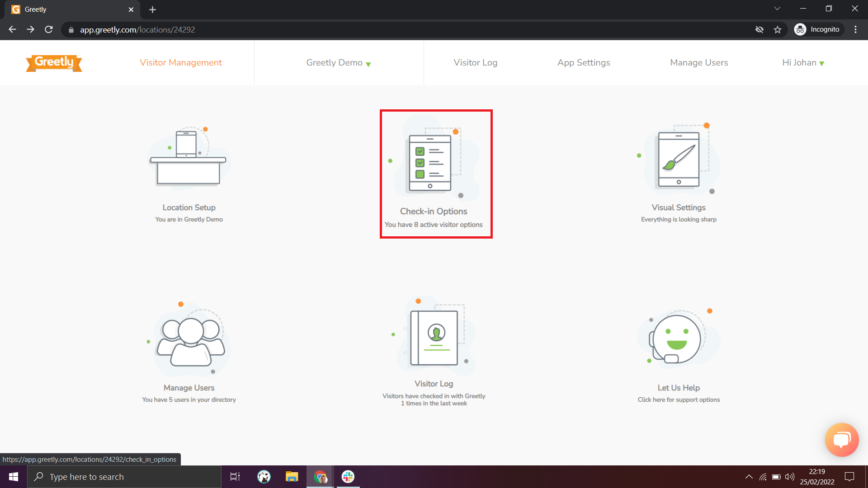Screen dimensions: 868x488
Task: Open a new browser tab
Action: [152, 9]
